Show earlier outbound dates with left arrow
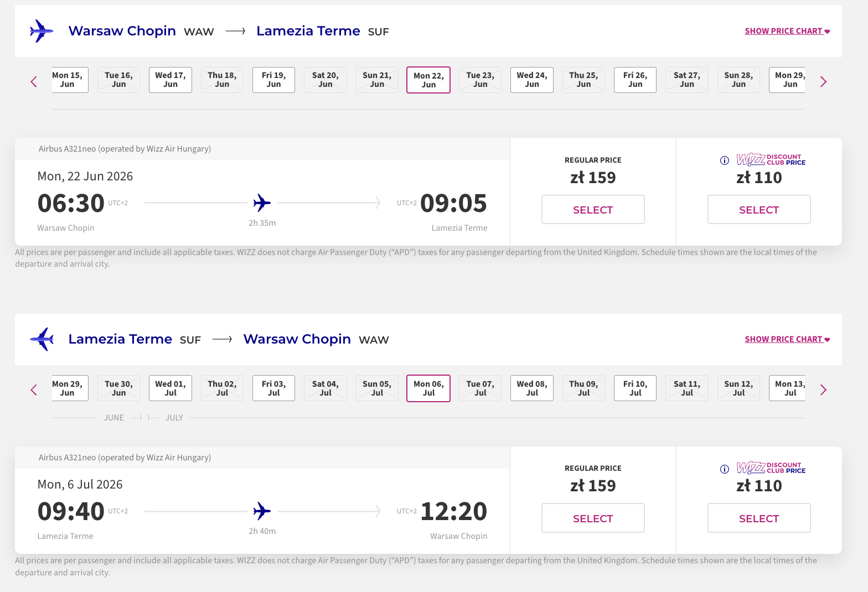 tap(34, 82)
